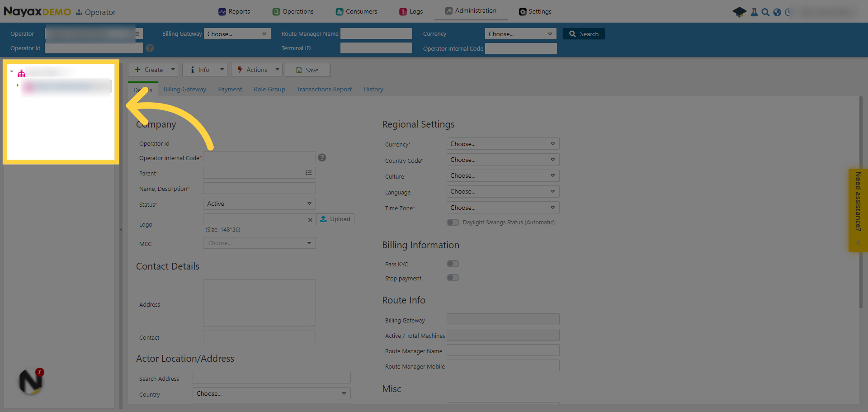Click the magnifier icon in top bar
Viewport: 868px width, 412px height.
click(765, 12)
